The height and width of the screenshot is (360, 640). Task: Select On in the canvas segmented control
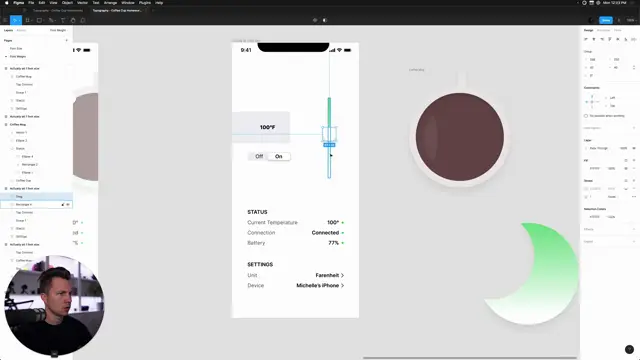(x=278, y=156)
